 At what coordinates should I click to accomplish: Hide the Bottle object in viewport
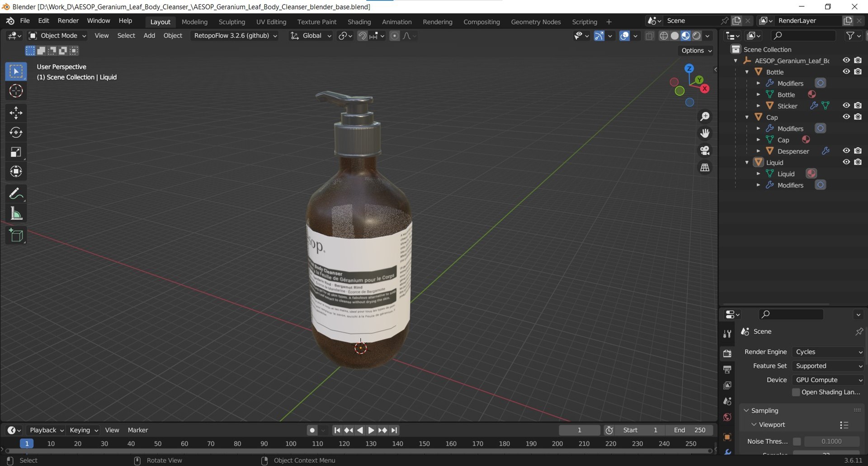(x=846, y=71)
